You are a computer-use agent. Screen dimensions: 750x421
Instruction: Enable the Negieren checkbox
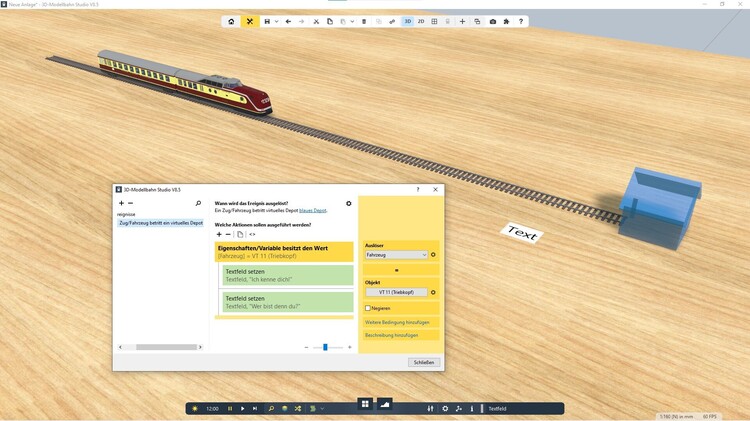pyautogui.click(x=368, y=308)
